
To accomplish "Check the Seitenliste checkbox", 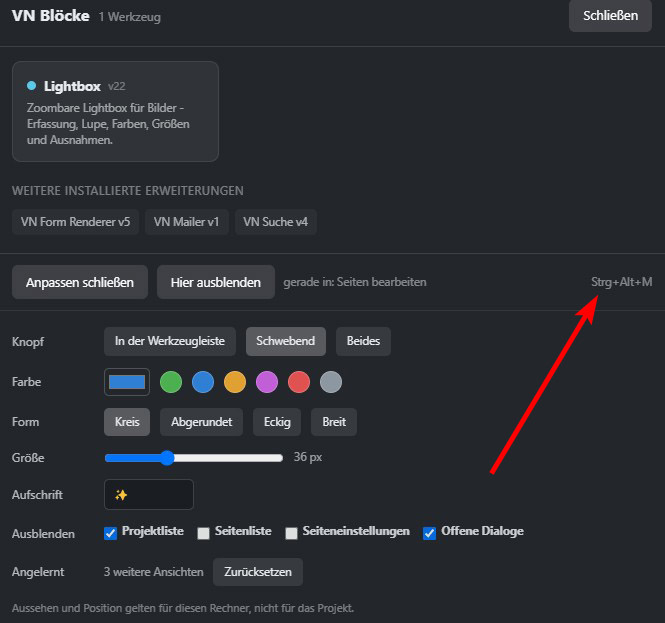I will pos(204,533).
